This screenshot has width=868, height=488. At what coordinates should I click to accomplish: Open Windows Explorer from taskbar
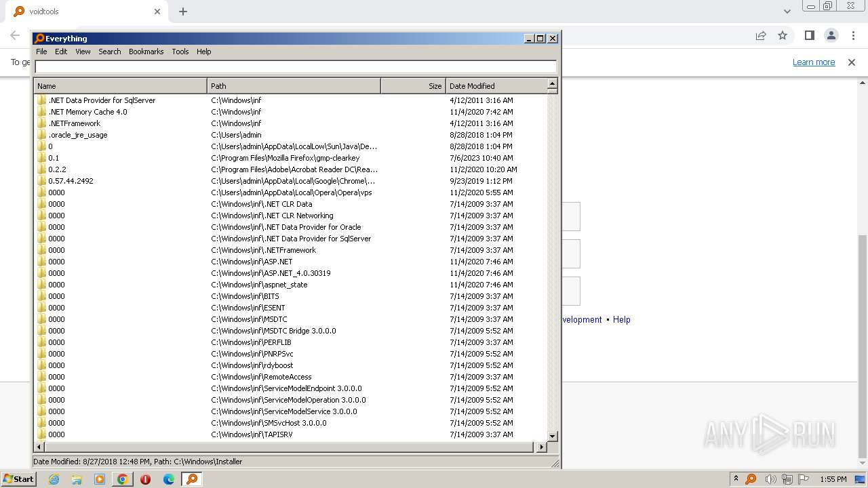coord(77,479)
